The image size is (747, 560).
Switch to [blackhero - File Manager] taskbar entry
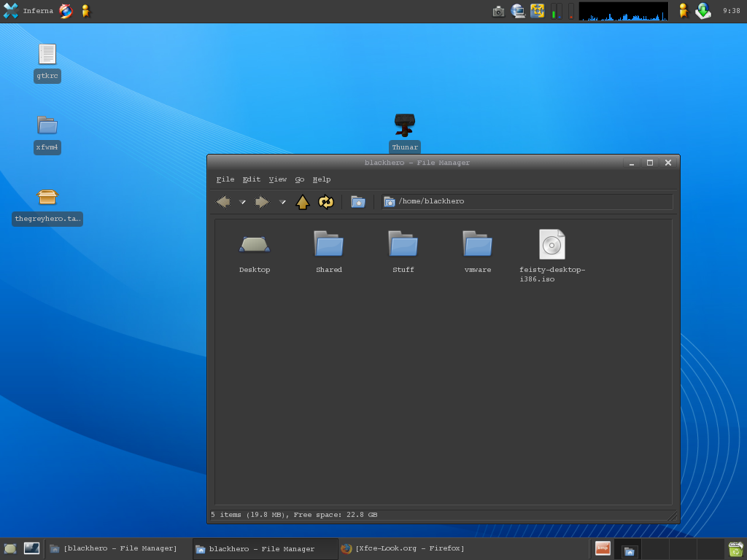119,548
